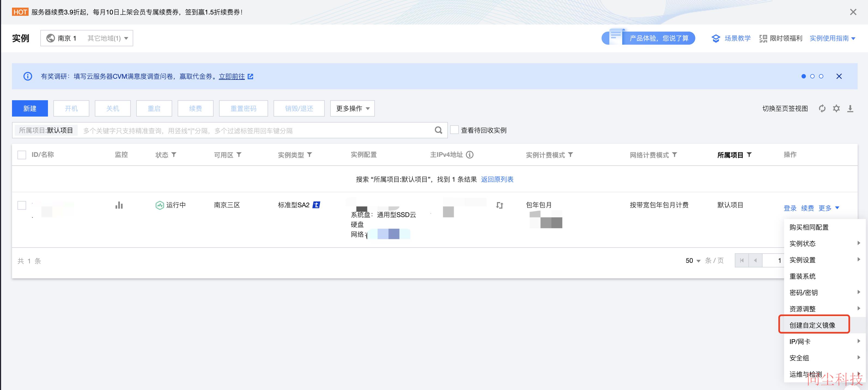Image resolution: width=868 pixels, height=390 pixels.
Task: Click the IP convert icon in IPv4 column
Action: click(x=499, y=205)
